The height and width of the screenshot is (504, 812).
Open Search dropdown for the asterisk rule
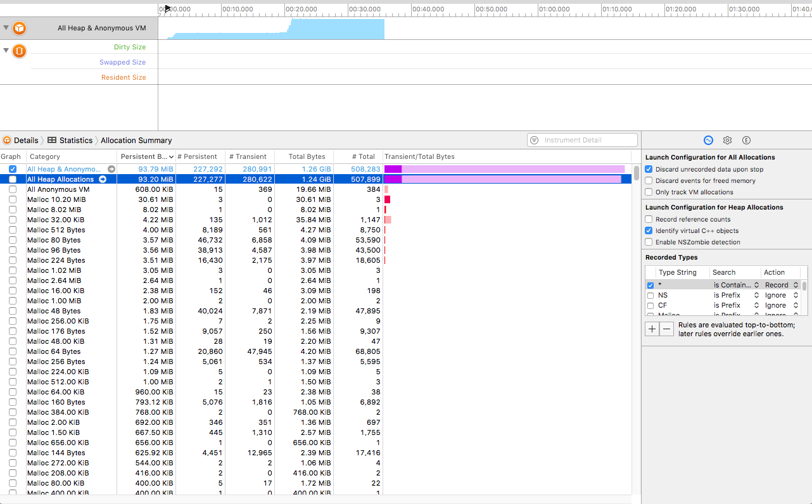click(736, 285)
